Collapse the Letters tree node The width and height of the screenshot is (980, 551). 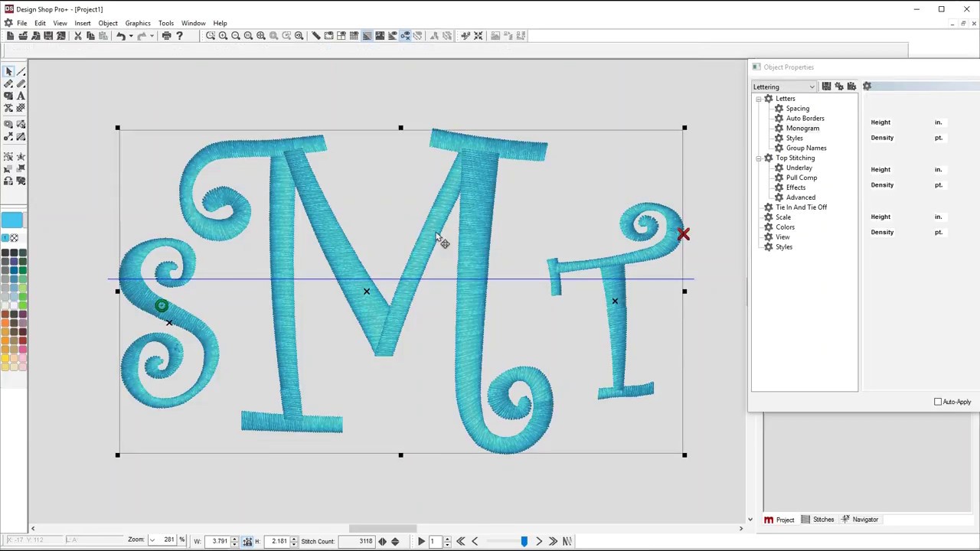(759, 99)
